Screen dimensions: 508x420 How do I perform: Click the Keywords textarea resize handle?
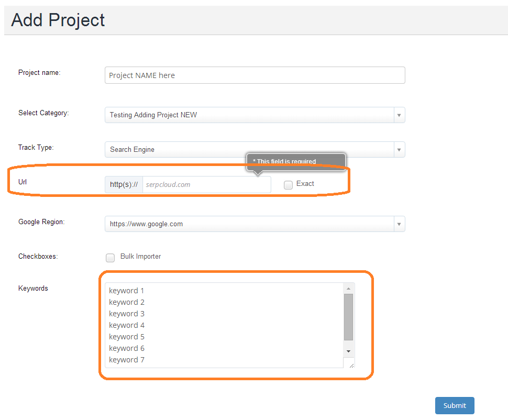click(x=351, y=364)
